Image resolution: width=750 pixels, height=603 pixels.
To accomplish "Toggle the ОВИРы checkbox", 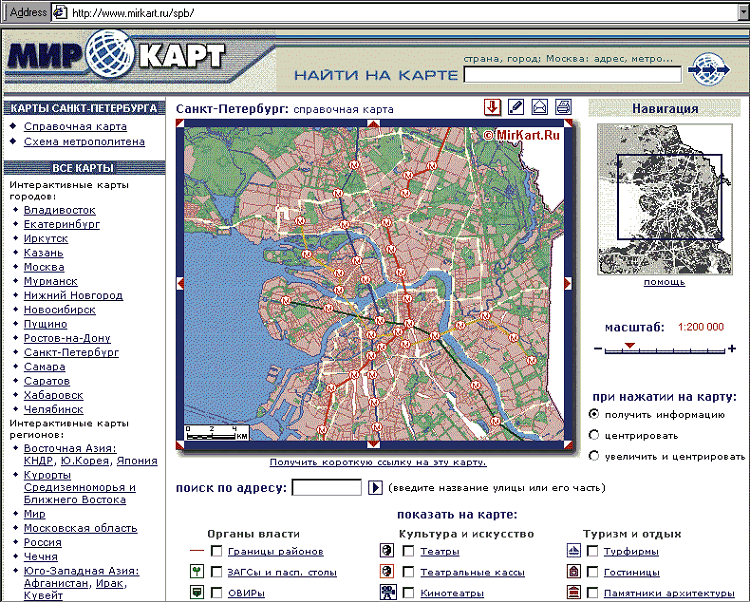I will tap(217, 592).
